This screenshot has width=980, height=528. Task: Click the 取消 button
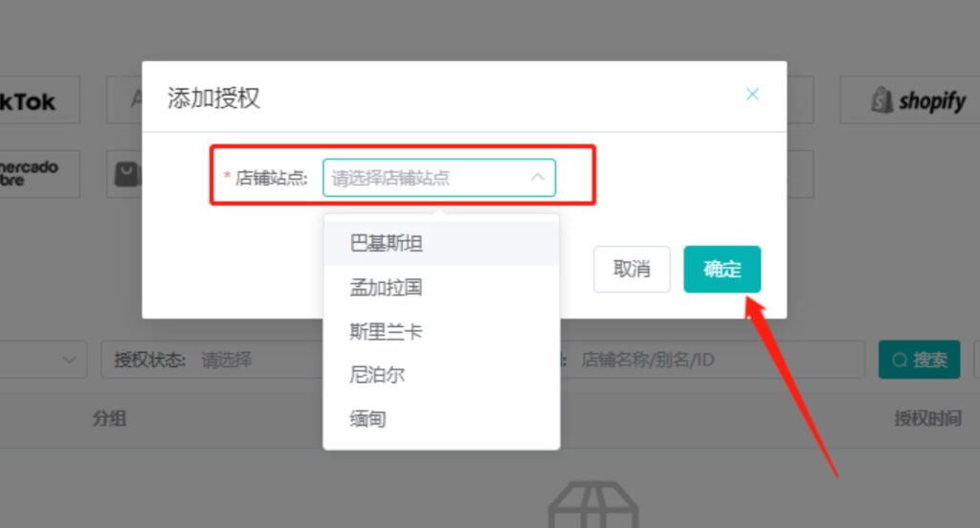(632, 270)
